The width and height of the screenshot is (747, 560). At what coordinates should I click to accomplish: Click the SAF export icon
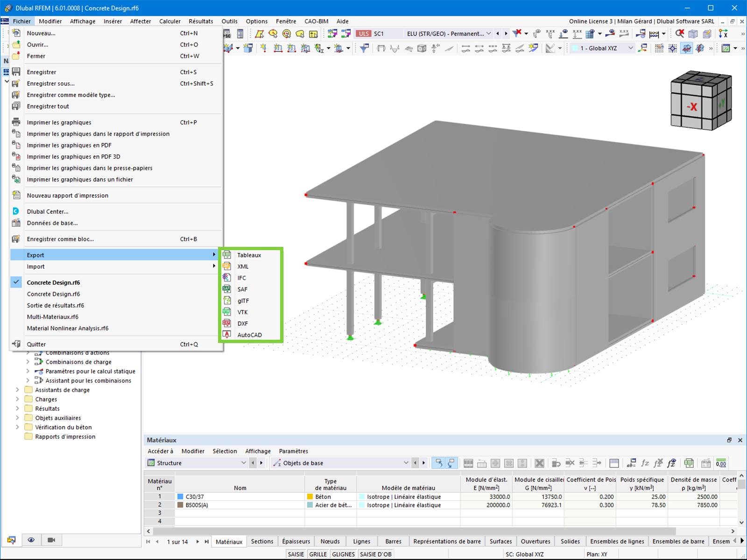227,289
